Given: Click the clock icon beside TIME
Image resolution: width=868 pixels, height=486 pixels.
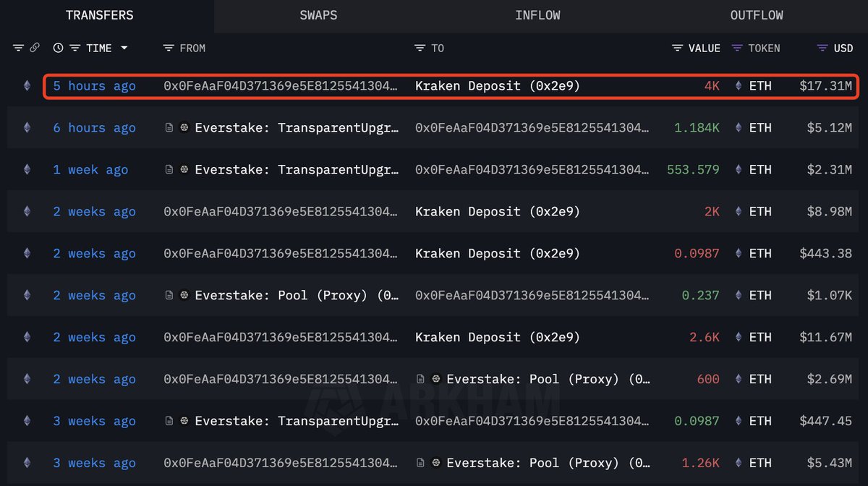Looking at the screenshot, I should (x=59, y=48).
